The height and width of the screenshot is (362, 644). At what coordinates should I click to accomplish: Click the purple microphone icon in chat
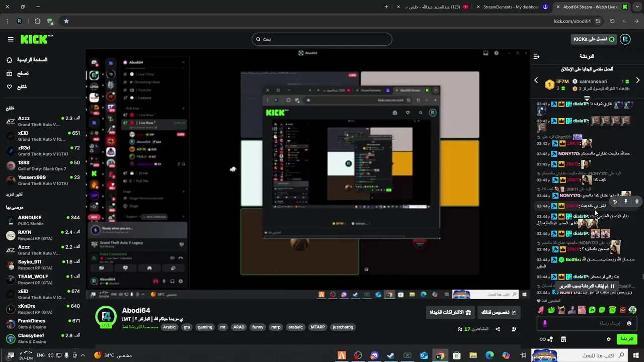(545, 323)
